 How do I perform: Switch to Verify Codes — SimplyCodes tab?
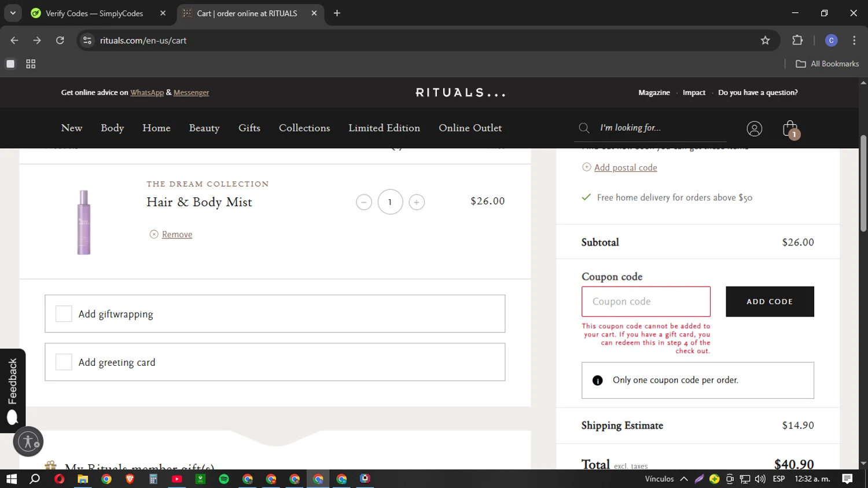tap(94, 13)
